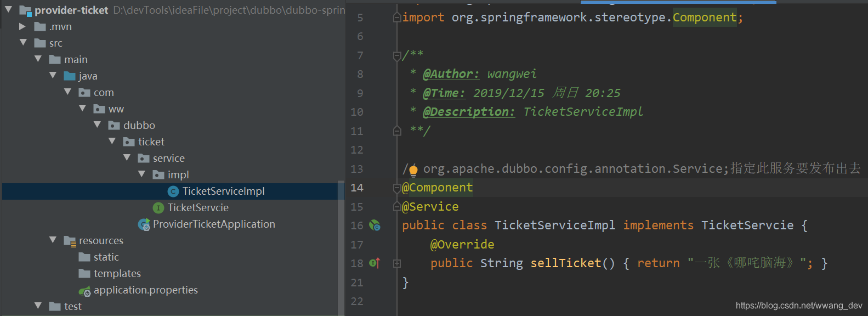This screenshot has width=868, height=316.
Task: Fold the import block on line 5
Action: click(397, 18)
